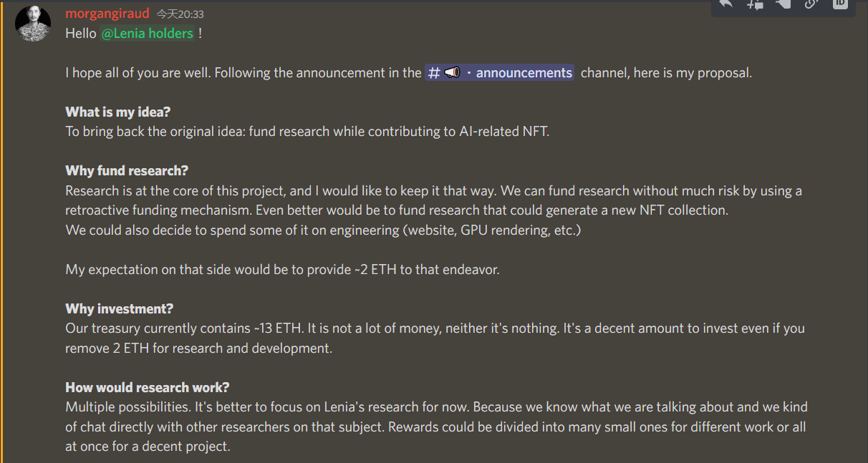868x463 pixels.
Task: Copy the message ID
Action: pos(839,4)
